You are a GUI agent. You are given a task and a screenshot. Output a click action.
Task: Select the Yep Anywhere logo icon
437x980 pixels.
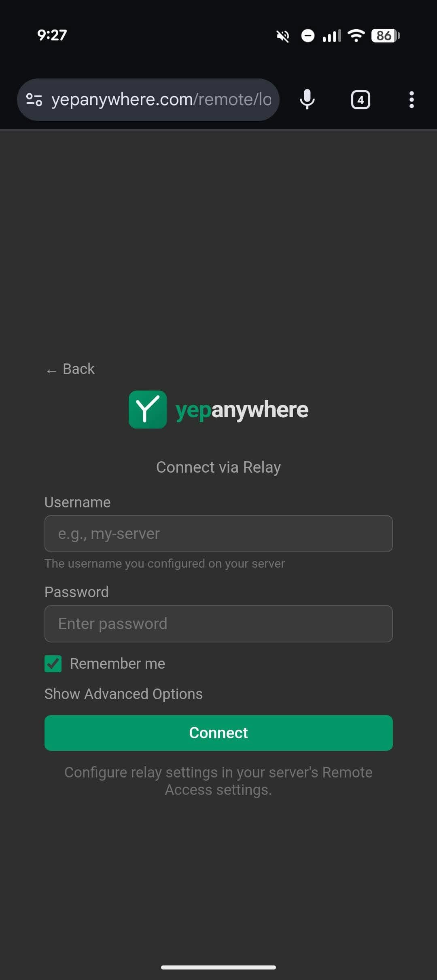point(148,409)
